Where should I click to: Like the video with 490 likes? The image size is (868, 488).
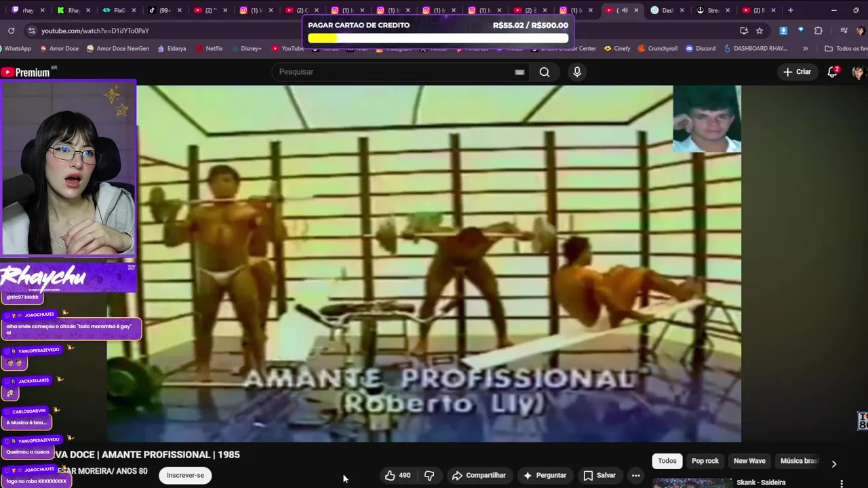tap(397, 475)
